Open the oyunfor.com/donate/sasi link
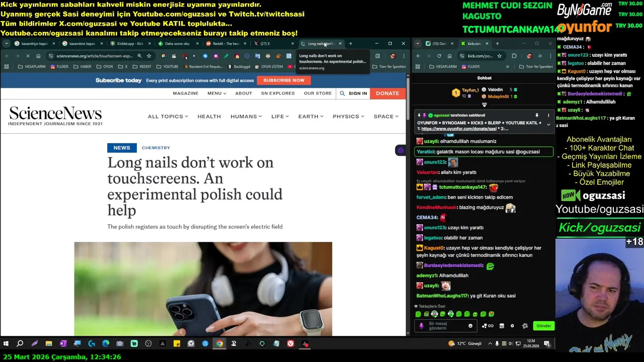The width and height of the screenshot is (644, 362). 459,129
